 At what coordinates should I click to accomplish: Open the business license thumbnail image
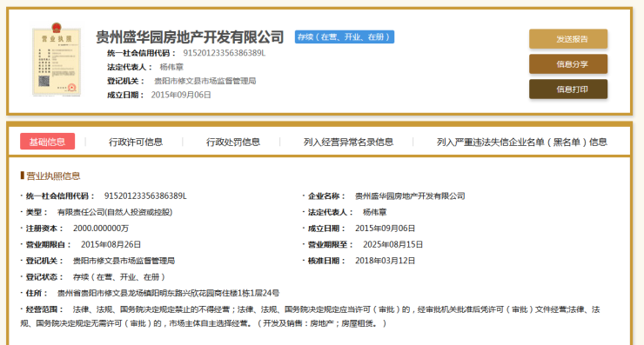pos(57,59)
